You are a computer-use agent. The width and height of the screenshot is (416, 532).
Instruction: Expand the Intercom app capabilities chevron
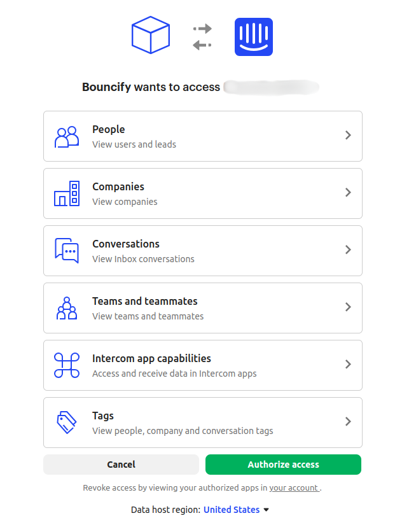coord(348,365)
